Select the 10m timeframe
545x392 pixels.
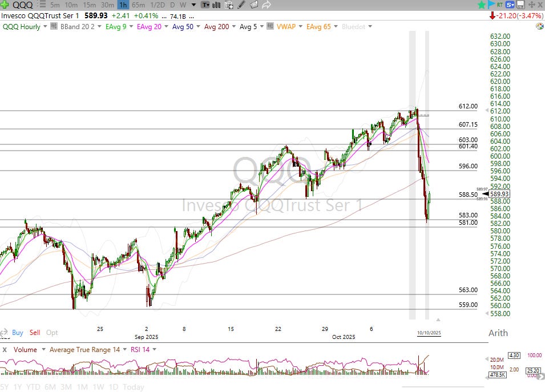tap(71, 5)
